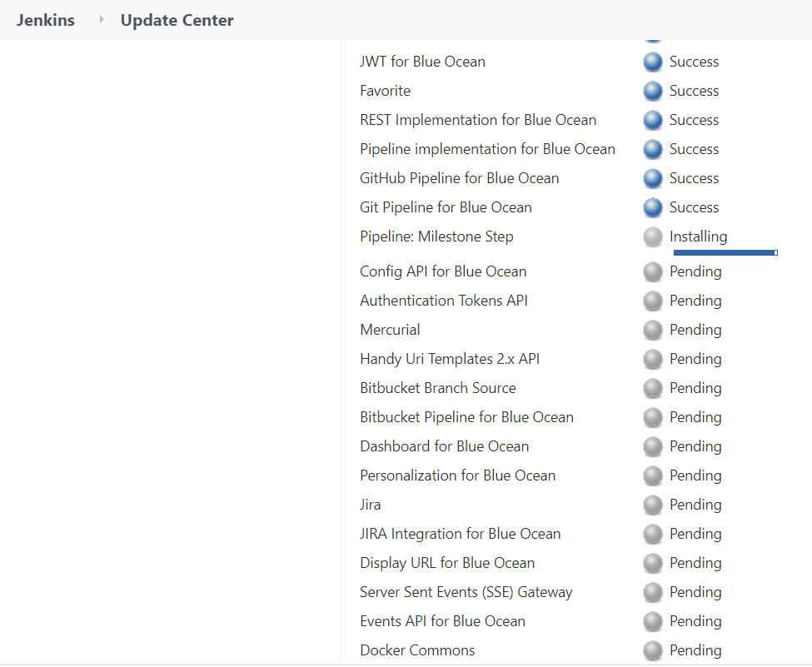This screenshot has height=667, width=812.
Task: Click the installation progress bar
Action: tap(725, 252)
